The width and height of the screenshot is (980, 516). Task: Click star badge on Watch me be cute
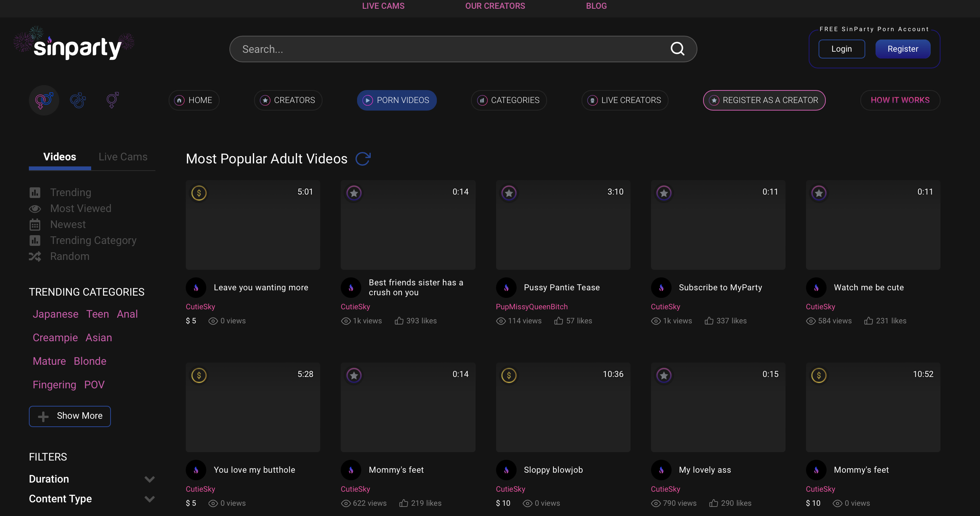point(819,193)
